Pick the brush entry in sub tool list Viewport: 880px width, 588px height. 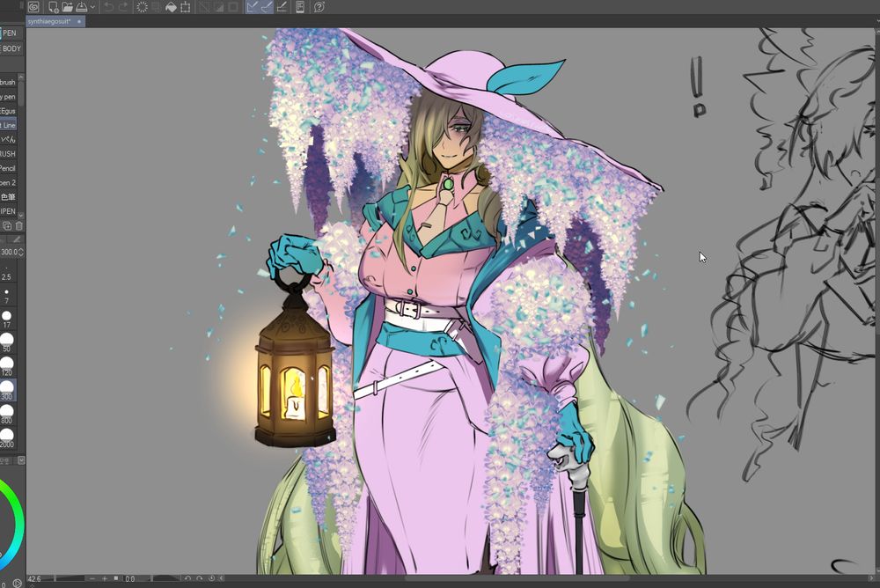(x=8, y=82)
